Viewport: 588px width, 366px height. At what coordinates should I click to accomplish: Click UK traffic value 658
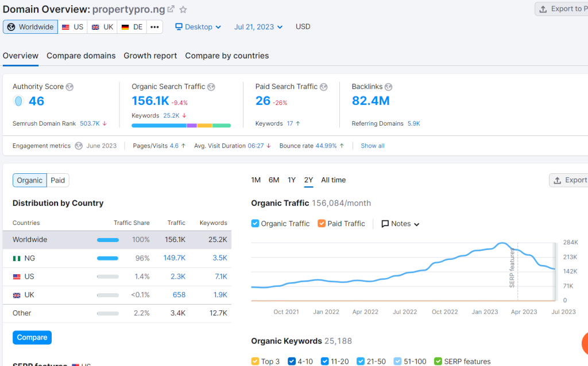[x=179, y=295]
